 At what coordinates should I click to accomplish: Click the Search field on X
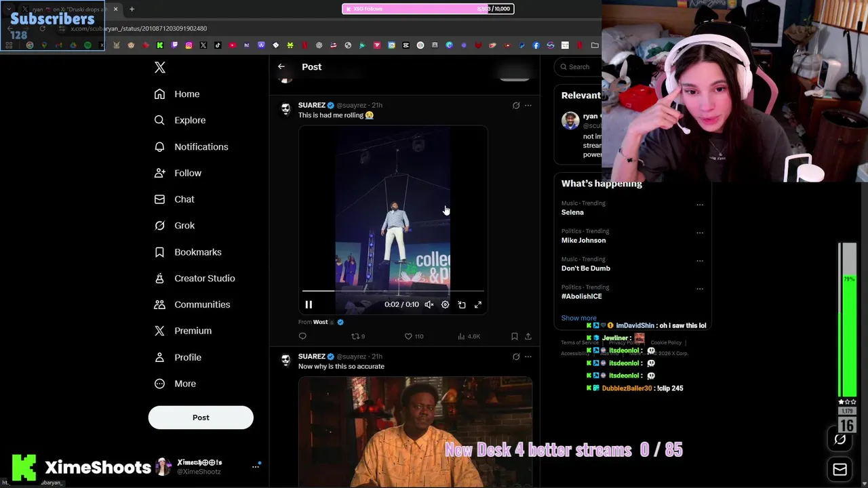(x=579, y=66)
